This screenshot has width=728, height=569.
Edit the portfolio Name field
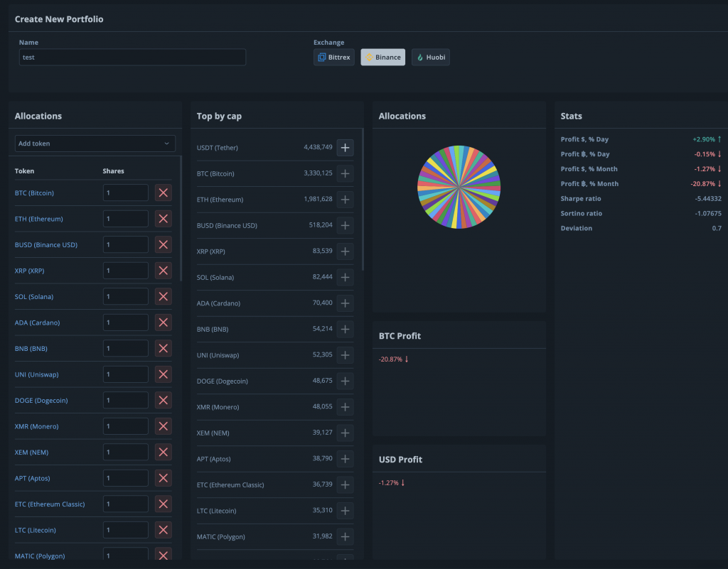pos(132,57)
